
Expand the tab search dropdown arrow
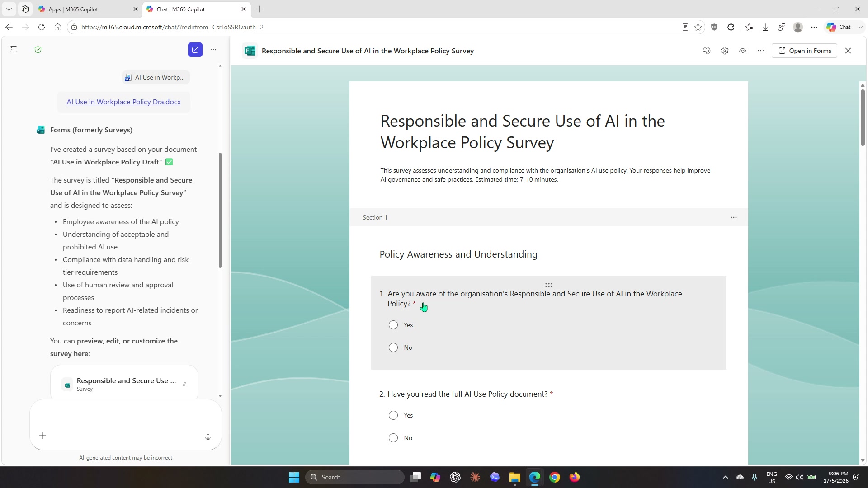pyautogui.click(x=9, y=9)
